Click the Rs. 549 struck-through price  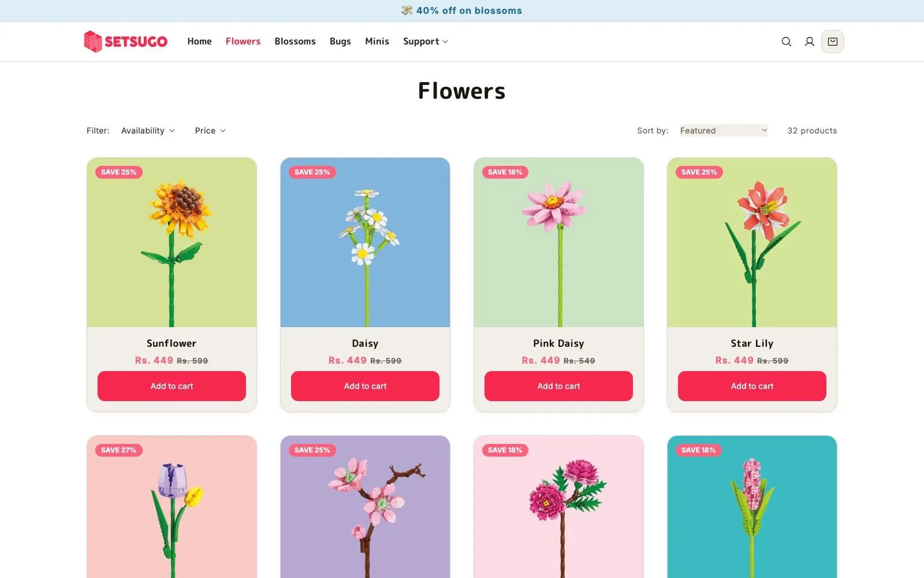579,361
